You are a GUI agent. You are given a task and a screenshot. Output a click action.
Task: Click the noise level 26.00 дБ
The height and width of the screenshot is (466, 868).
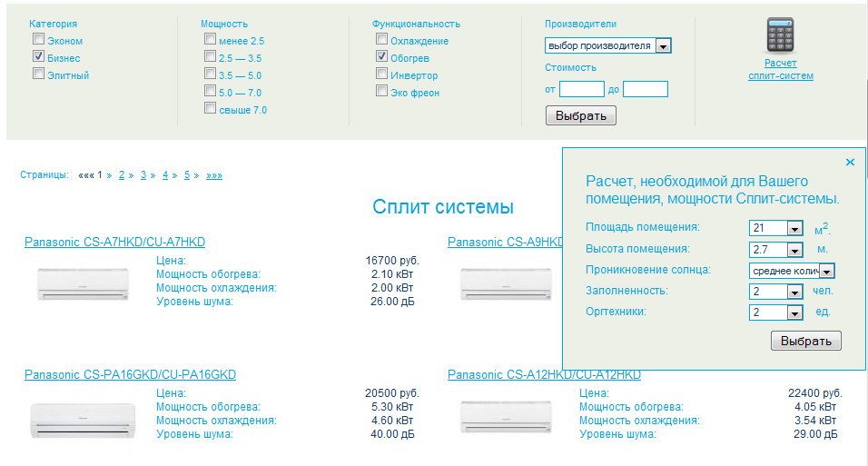[392, 302]
